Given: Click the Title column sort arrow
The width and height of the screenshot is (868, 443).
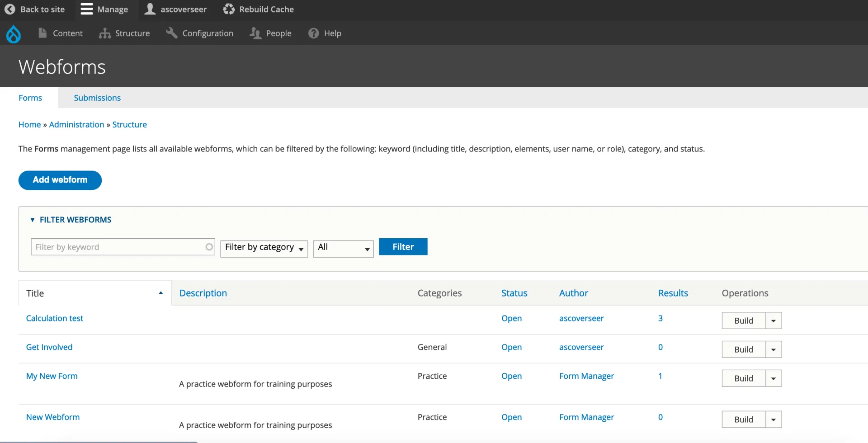Looking at the screenshot, I should (x=160, y=293).
